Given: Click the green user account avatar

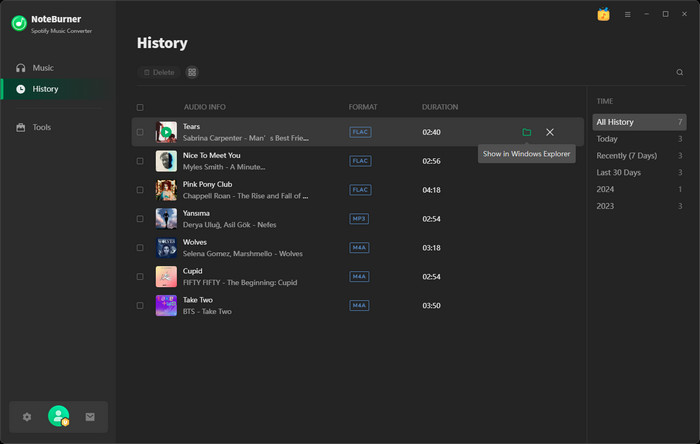Looking at the screenshot, I should point(59,416).
